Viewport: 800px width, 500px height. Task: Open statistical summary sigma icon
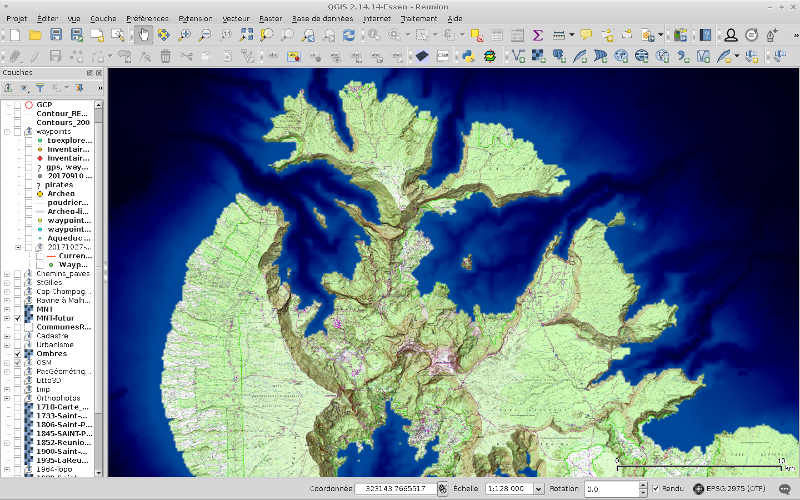[x=537, y=35]
